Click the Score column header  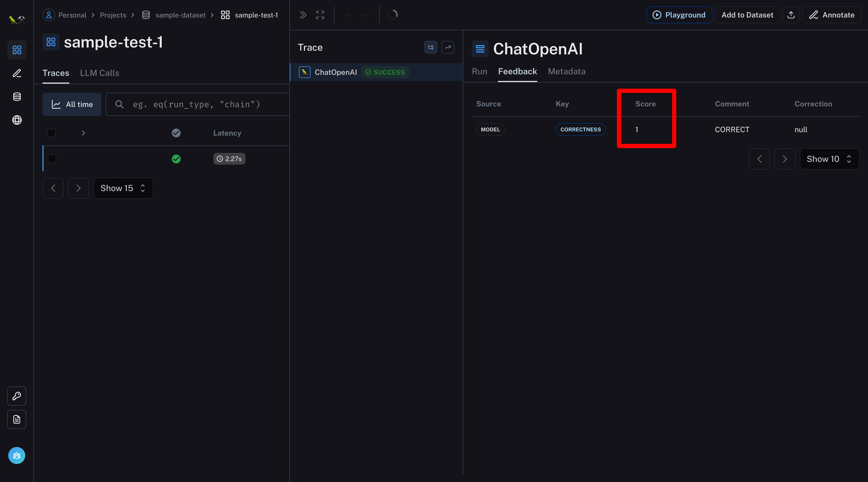coord(646,104)
